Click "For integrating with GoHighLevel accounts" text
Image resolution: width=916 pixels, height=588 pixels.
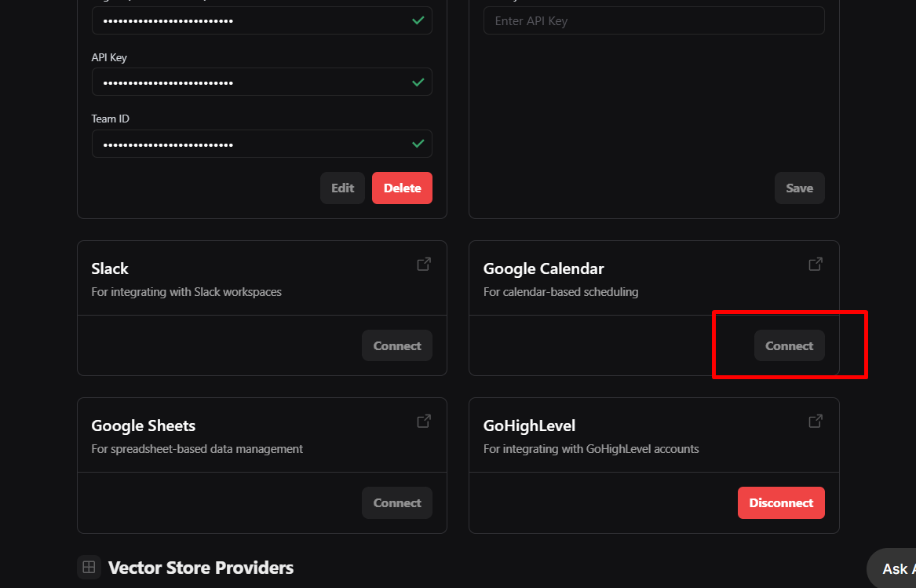[x=591, y=449]
